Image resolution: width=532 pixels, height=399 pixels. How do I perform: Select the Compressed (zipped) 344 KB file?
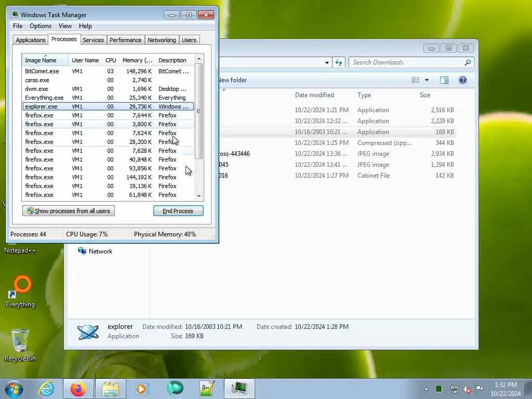(x=338, y=143)
